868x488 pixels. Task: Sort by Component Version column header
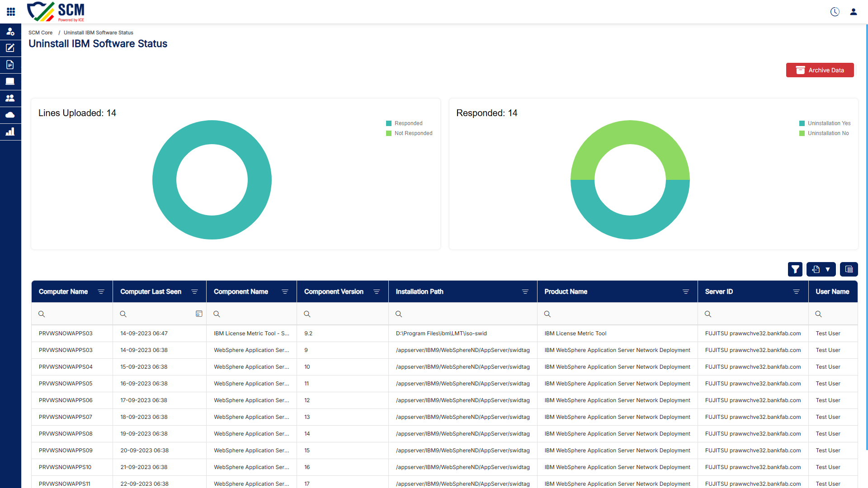pos(334,292)
